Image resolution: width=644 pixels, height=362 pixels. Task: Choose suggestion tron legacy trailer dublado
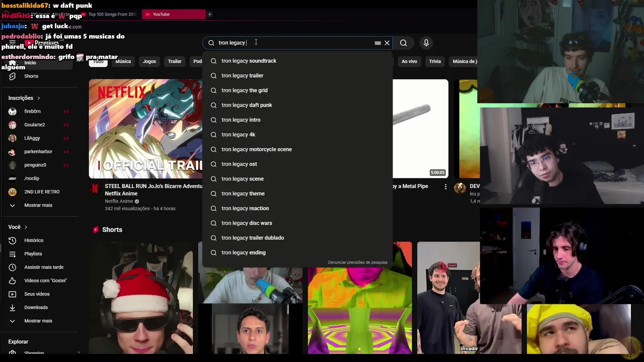297,238
